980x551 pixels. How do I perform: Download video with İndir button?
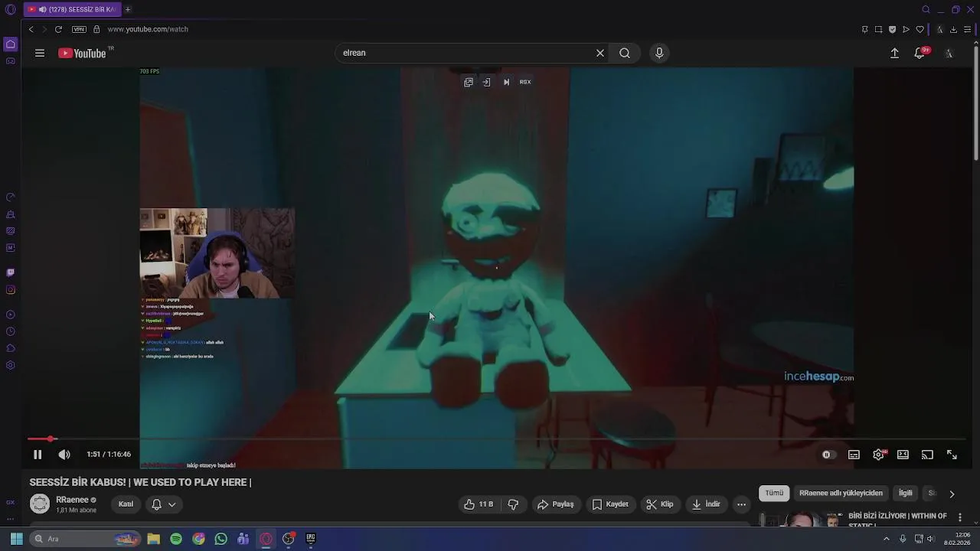(x=706, y=504)
